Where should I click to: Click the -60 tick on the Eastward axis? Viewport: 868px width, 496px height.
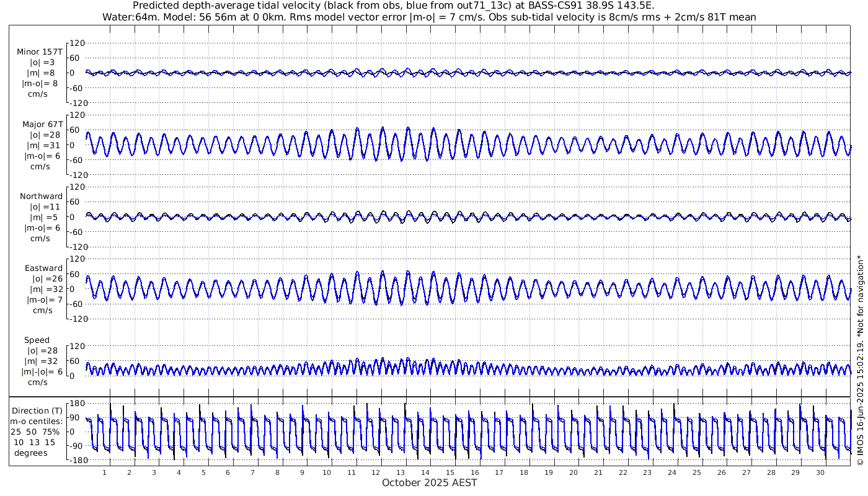(76, 304)
